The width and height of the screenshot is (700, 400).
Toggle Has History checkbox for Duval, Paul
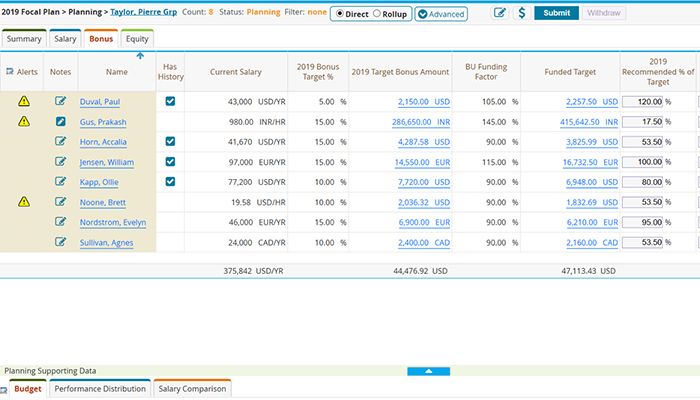point(170,101)
